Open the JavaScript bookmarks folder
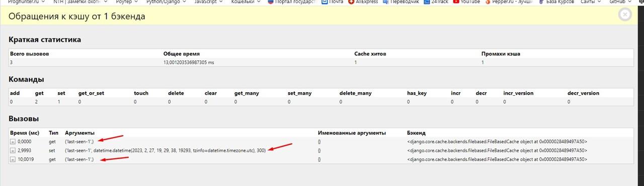 point(208,2)
